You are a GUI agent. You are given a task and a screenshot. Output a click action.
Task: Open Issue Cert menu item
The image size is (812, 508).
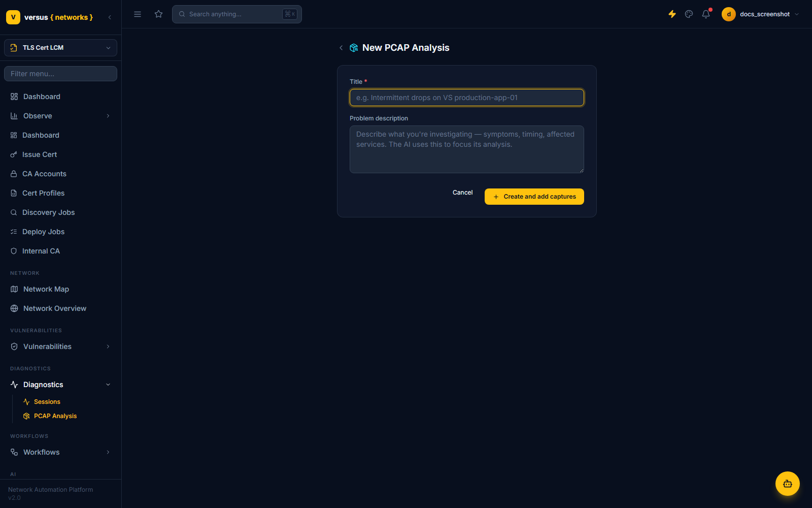tap(60, 154)
